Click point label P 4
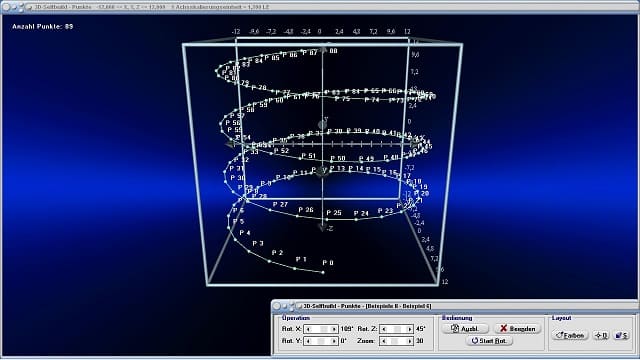Image resolution: width=640 pixels, height=360 pixels. coord(244,233)
